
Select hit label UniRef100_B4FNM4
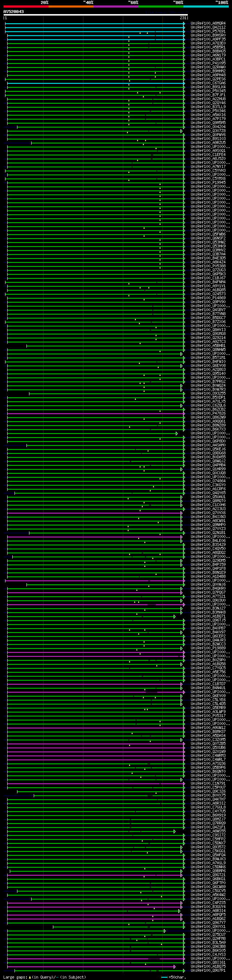pyautogui.click(x=208, y=282)
